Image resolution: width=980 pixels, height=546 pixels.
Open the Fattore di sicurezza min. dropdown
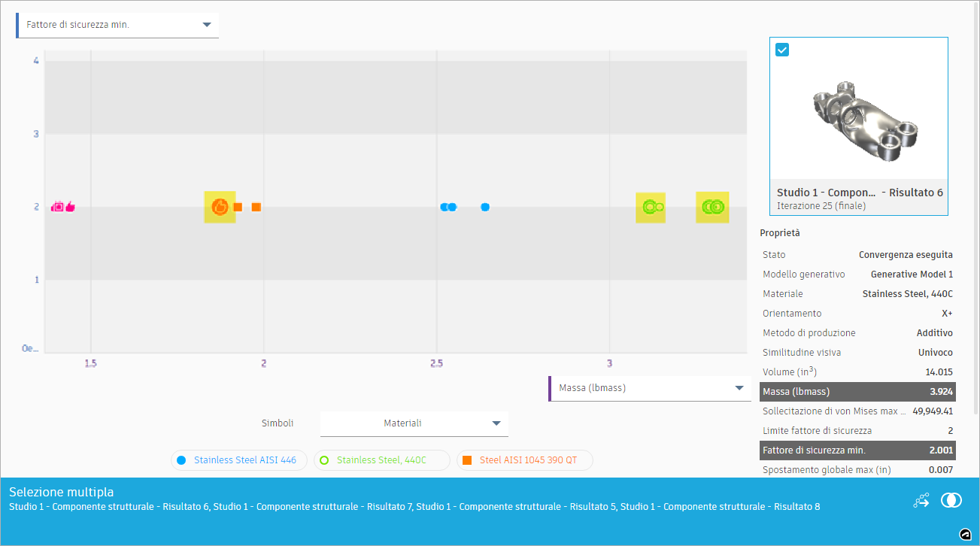click(206, 24)
